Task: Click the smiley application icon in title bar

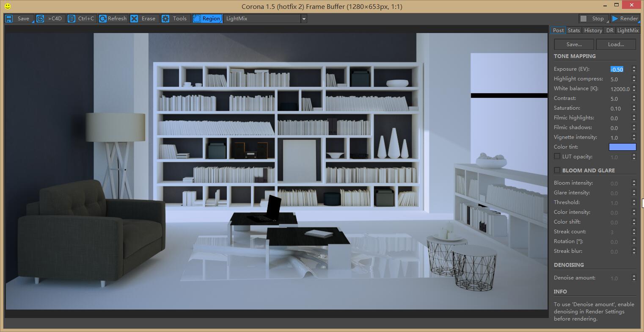Action: (7, 6)
